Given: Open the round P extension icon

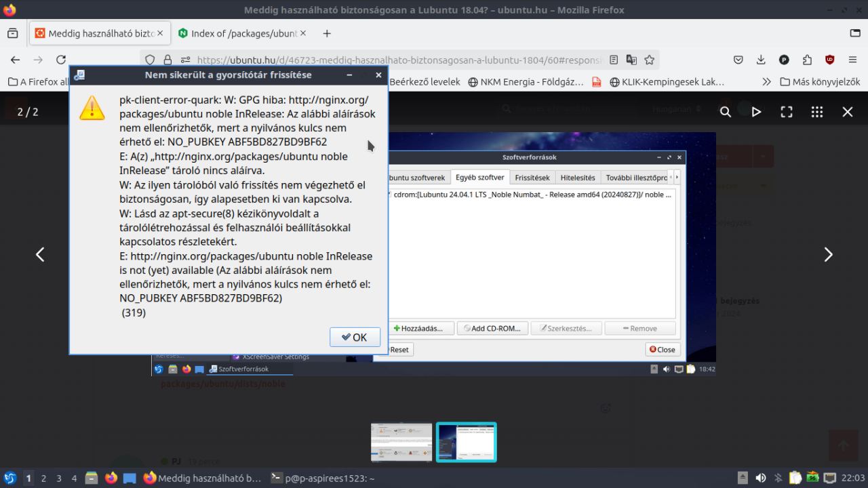Looking at the screenshot, I should click(x=784, y=60).
